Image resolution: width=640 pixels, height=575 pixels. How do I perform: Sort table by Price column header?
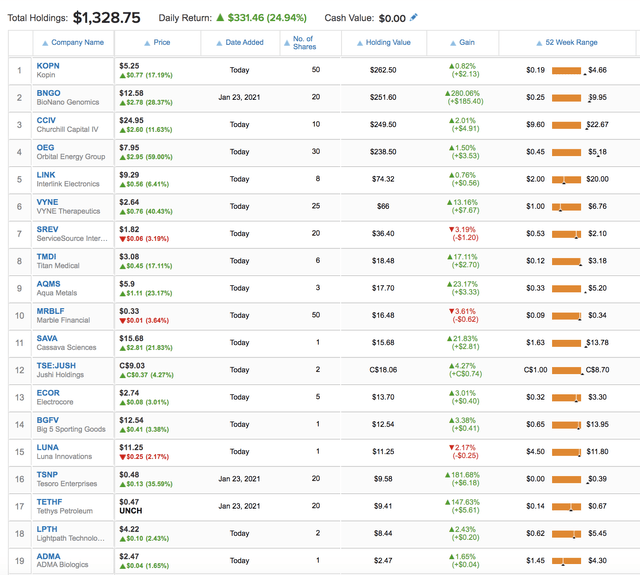158,42
